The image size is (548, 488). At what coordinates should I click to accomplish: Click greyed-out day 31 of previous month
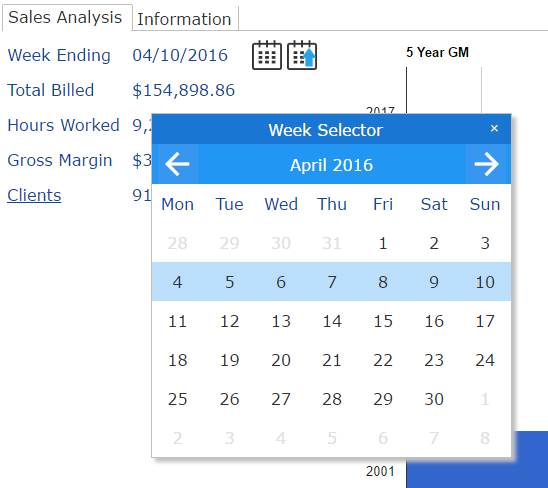(x=331, y=243)
